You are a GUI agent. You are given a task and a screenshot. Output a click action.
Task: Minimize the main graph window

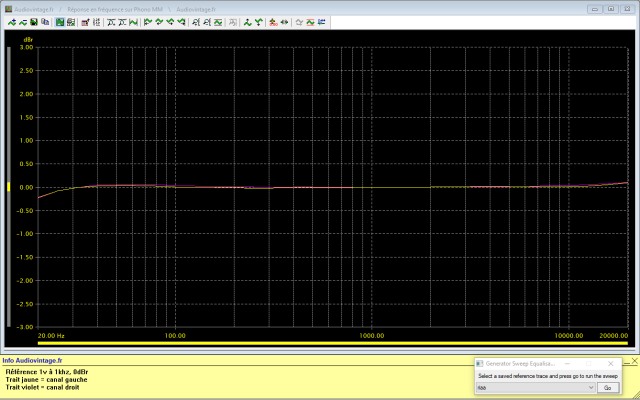(x=595, y=9)
